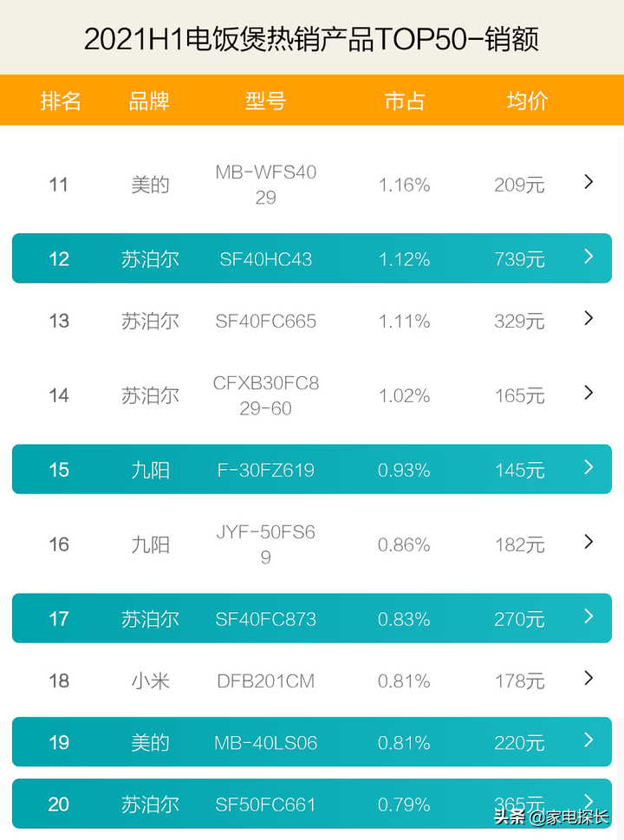Click chevron on rank 19 MB-40LS06 row
The height and width of the screenshot is (840, 624).
pyautogui.click(x=588, y=740)
